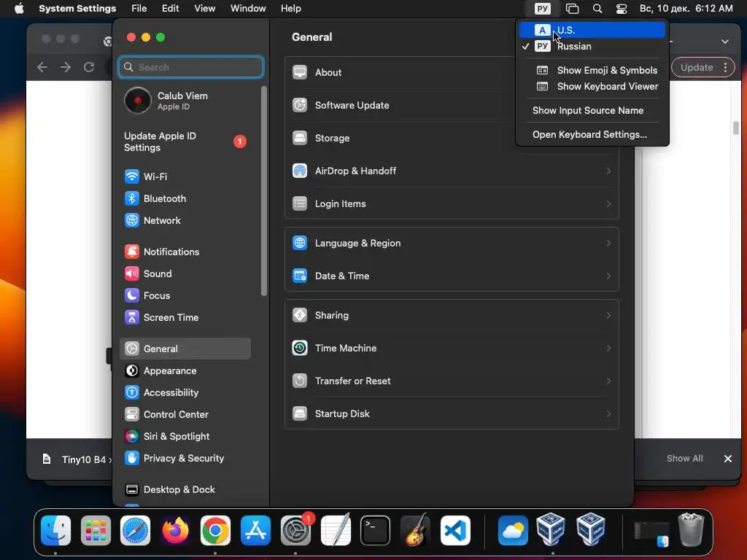747x560 pixels.
Task: Select Focus in the sidebar
Action: click(x=147, y=296)
